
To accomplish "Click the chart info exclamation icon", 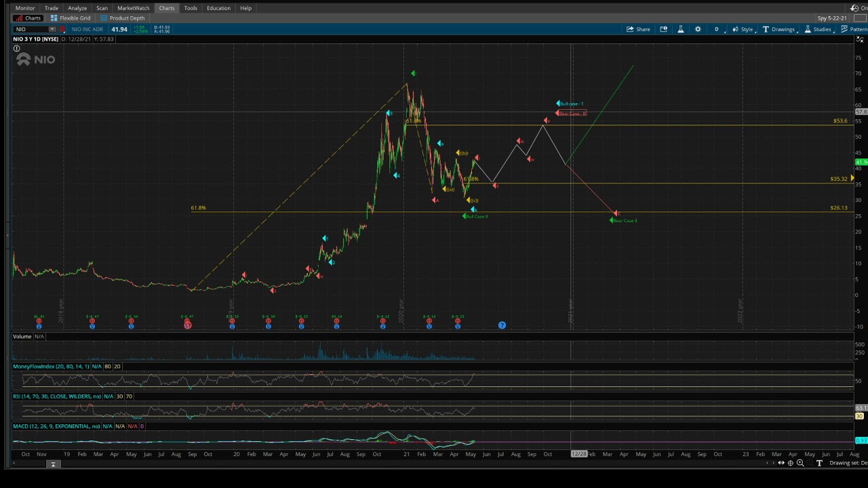I will (16, 49).
